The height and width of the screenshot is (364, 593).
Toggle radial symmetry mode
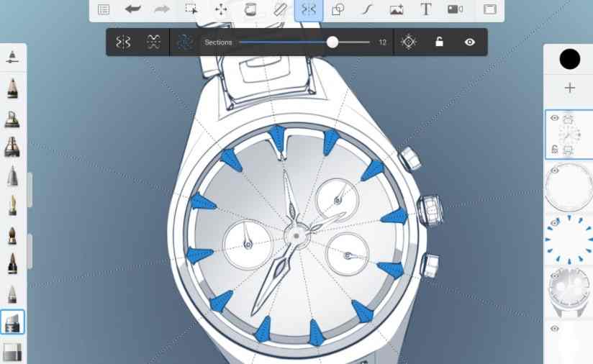pyautogui.click(x=185, y=42)
